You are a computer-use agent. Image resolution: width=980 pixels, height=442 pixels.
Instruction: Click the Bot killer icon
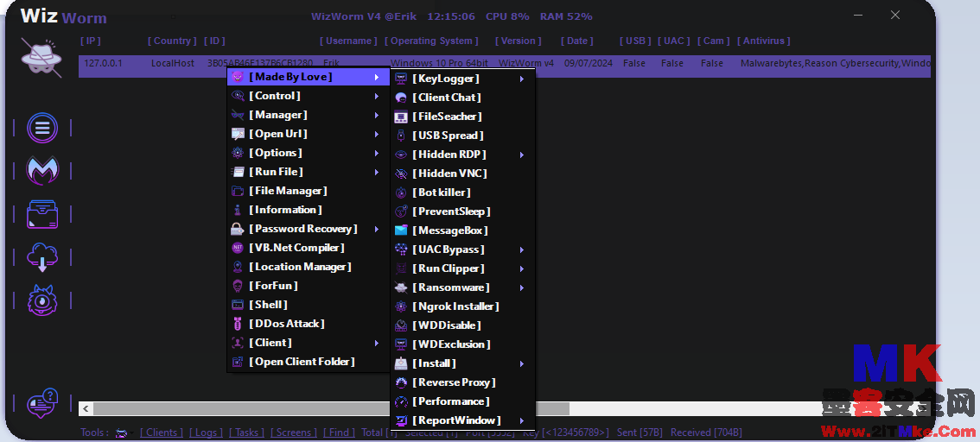[401, 193]
